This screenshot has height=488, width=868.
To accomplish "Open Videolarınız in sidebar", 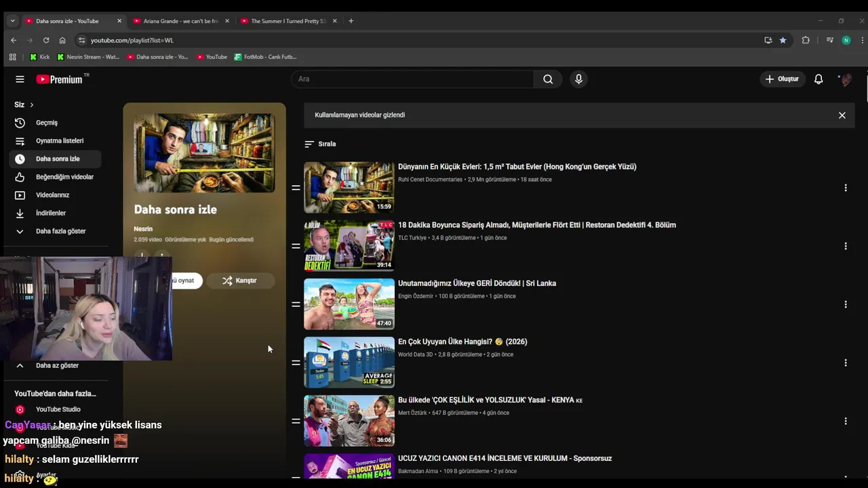I will 55,195.
